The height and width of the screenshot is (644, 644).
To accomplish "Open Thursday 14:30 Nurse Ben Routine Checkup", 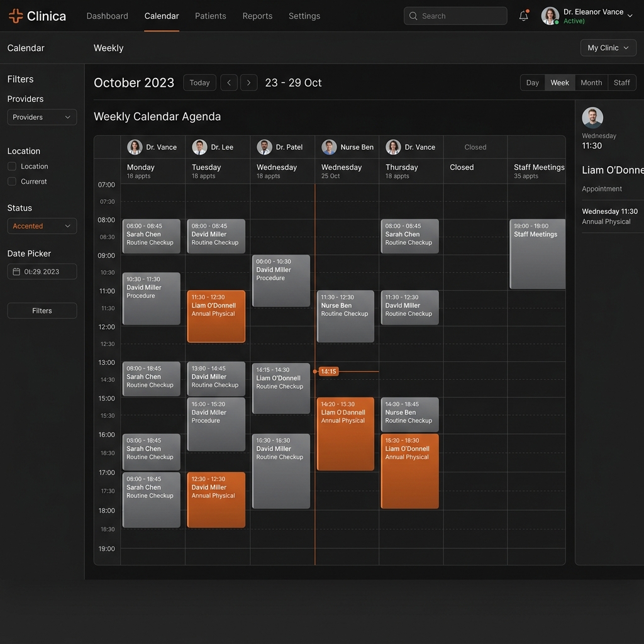I will pyautogui.click(x=409, y=414).
